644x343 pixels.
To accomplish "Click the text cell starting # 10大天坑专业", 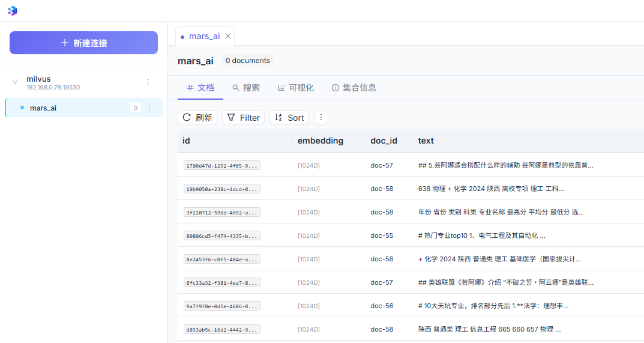I will [x=493, y=306].
